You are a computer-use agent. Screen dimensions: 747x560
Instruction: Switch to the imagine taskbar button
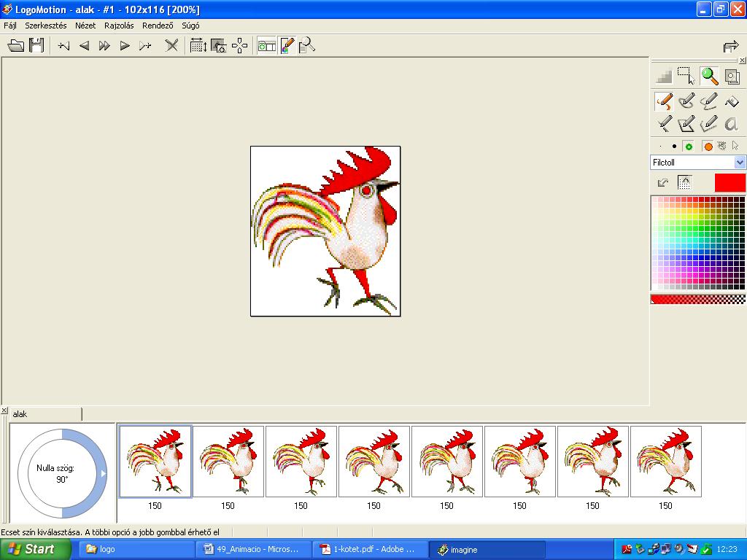coord(487,549)
